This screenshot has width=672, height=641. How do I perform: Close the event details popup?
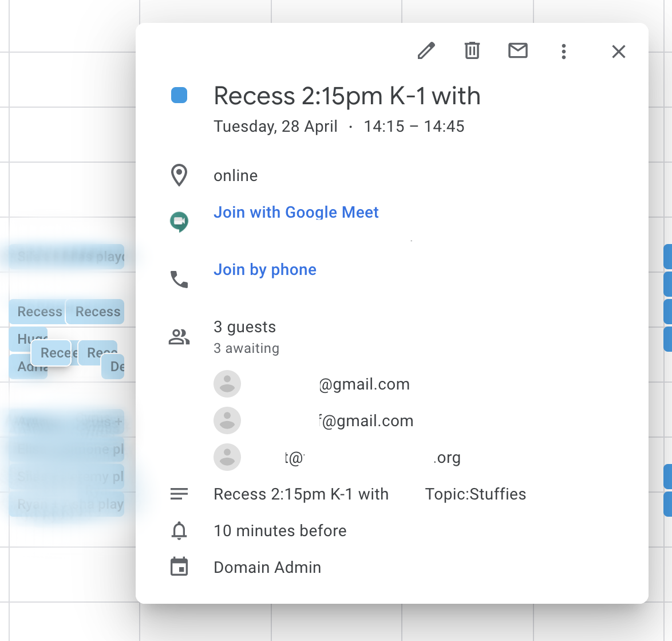coord(618,52)
